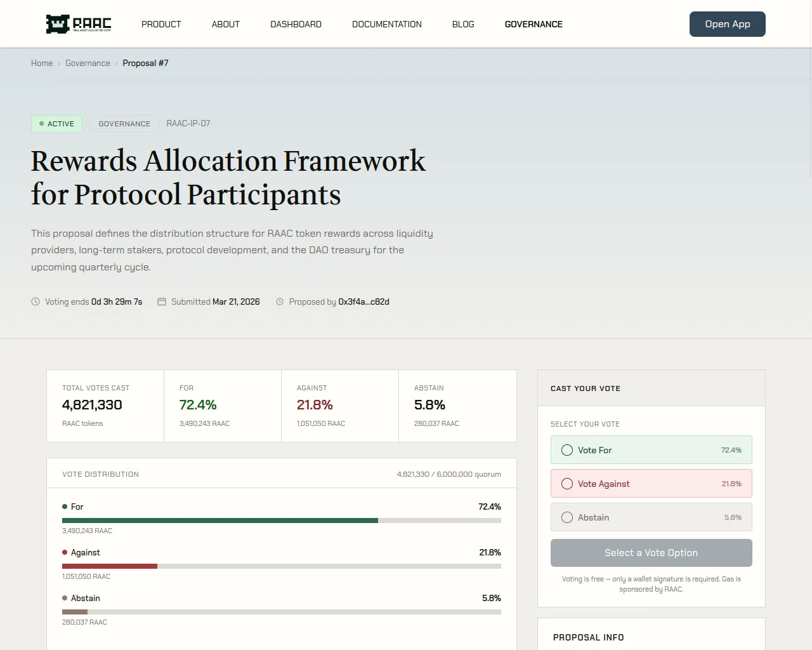This screenshot has height=650, width=812.
Task: Select the Abstain radio option
Action: (567, 517)
